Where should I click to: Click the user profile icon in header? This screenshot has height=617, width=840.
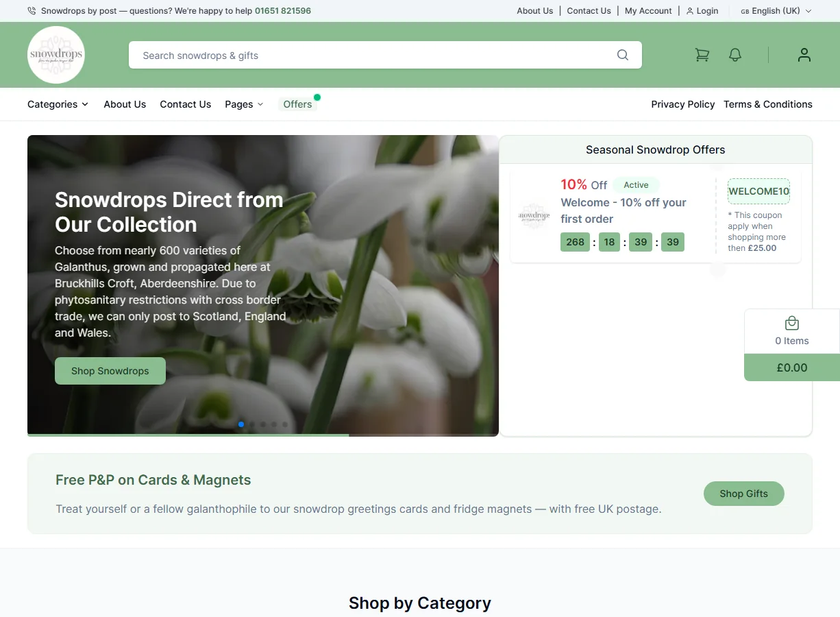(804, 55)
